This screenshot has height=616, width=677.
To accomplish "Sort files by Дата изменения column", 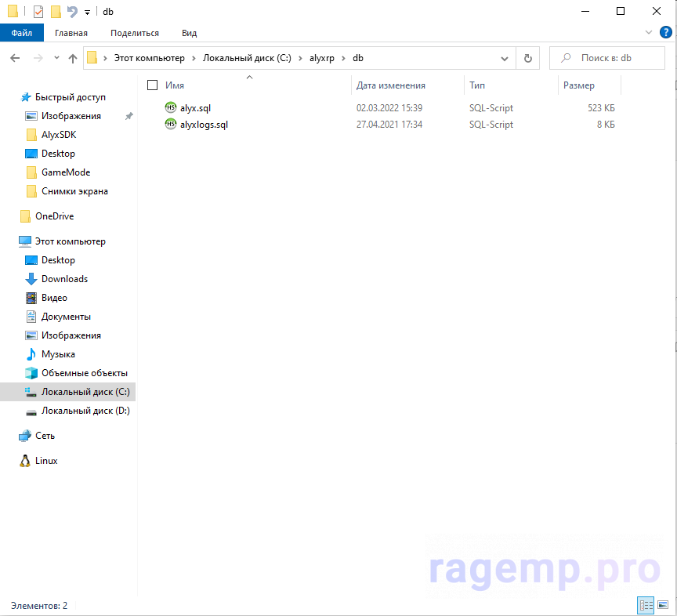I will [391, 85].
